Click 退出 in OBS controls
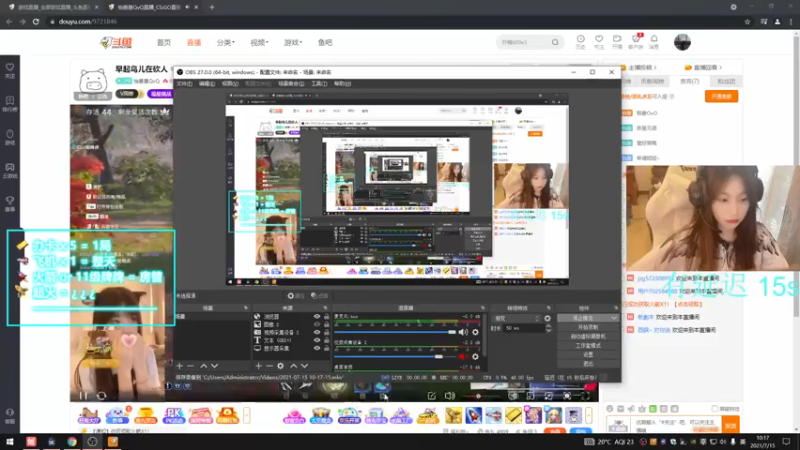This screenshot has height=450, width=800. click(x=588, y=364)
